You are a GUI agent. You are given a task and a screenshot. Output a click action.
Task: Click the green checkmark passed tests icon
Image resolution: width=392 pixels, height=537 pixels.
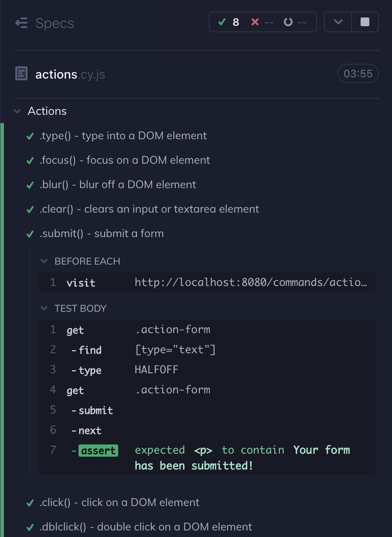tap(222, 21)
